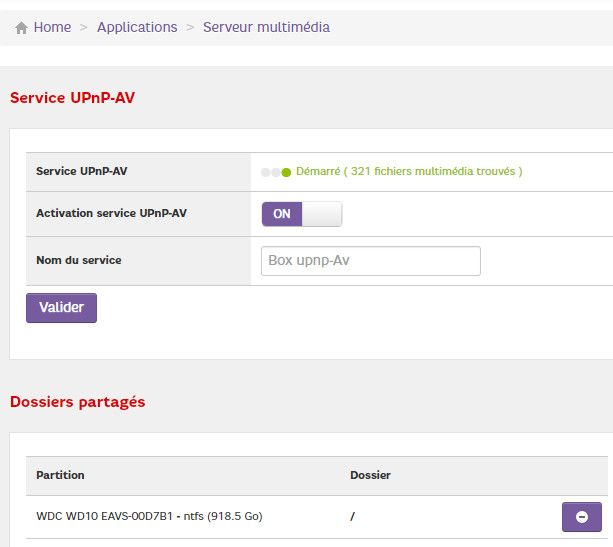The width and height of the screenshot is (613, 547).
Task: Click the grey handle of ON switch
Action: tap(321, 214)
